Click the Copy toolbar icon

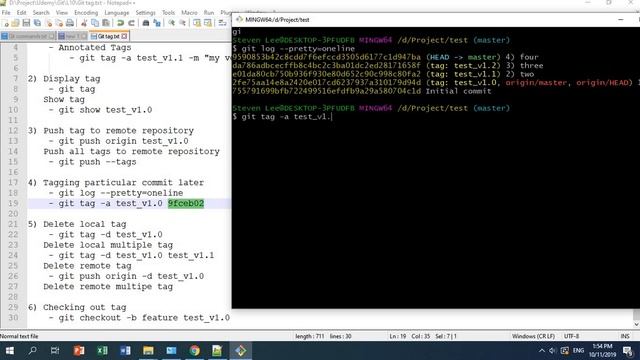[95, 23]
